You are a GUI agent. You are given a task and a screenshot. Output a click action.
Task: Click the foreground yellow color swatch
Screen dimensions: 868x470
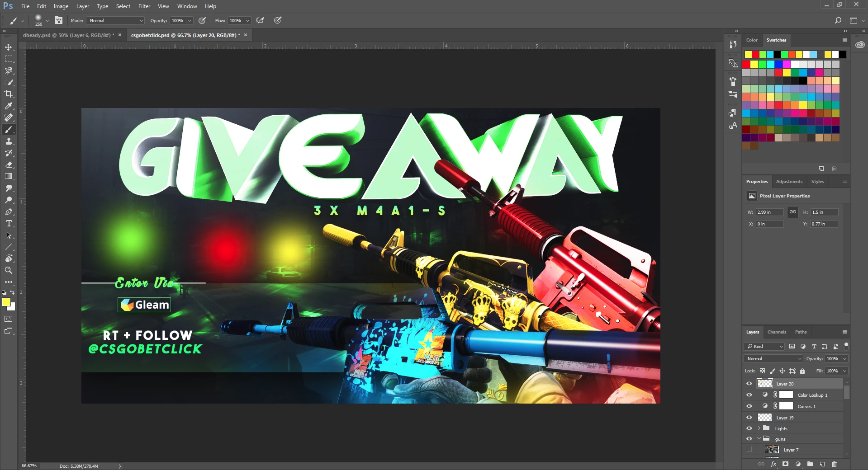(x=6, y=302)
